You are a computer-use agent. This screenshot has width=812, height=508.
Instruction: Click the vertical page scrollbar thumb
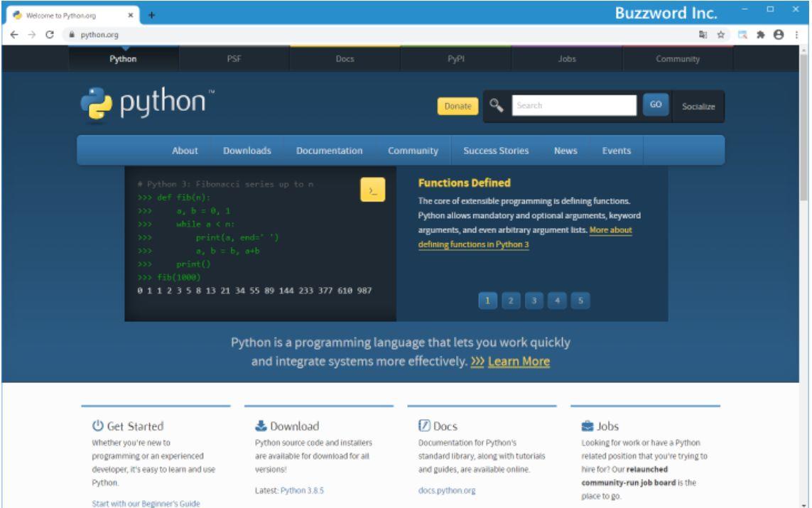[x=803, y=127]
